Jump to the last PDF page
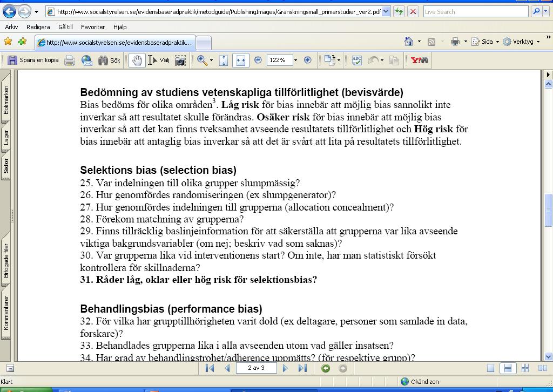Image resolution: width=553 pixels, height=392 pixels. (x=302, y=368)
